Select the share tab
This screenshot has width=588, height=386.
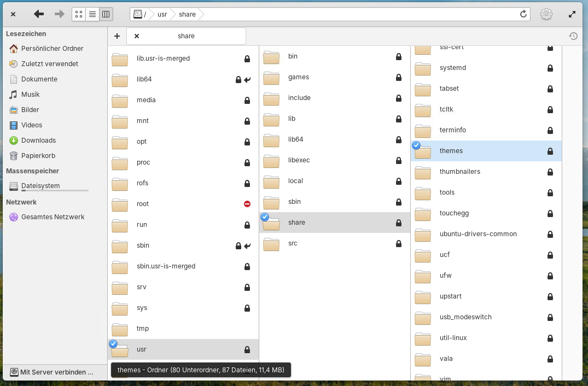[x=187, y=36]
